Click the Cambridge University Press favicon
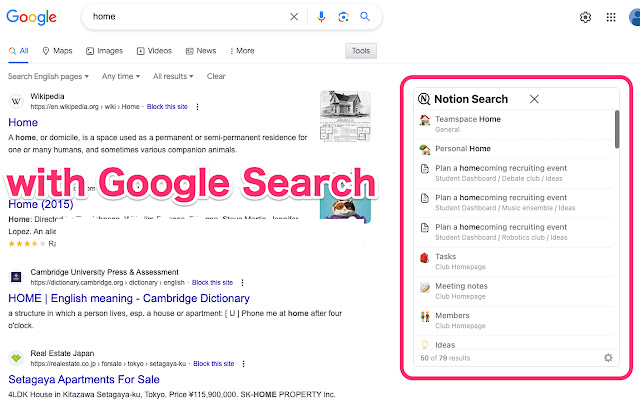 coord(16,277)
